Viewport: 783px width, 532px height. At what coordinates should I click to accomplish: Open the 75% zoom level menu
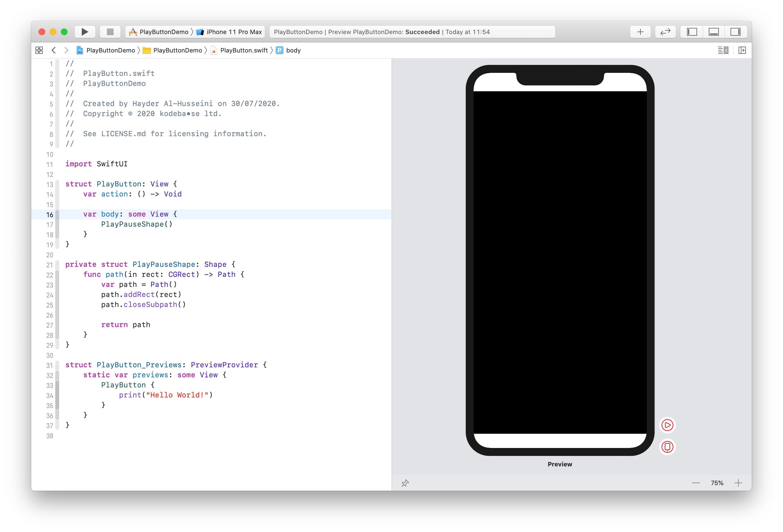coord(717,483)
